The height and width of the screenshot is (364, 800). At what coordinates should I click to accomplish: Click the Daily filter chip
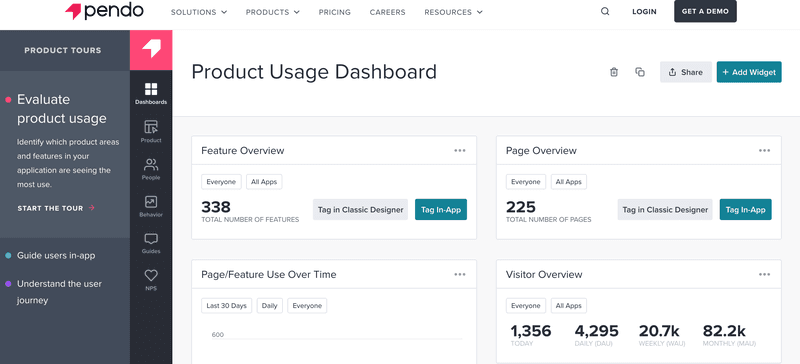pos(269,306)
